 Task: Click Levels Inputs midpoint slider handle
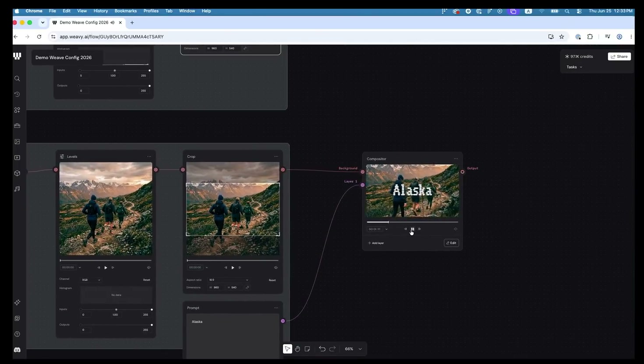click(116, 310)
